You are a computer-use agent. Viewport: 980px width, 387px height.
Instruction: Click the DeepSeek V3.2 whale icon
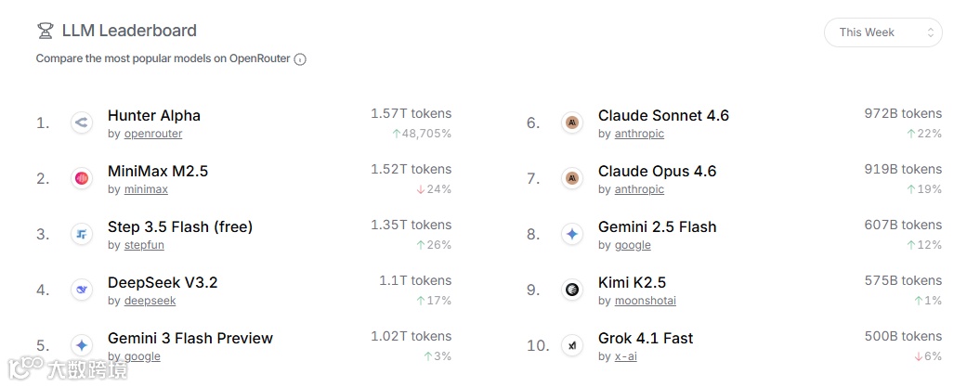(81, 290)
